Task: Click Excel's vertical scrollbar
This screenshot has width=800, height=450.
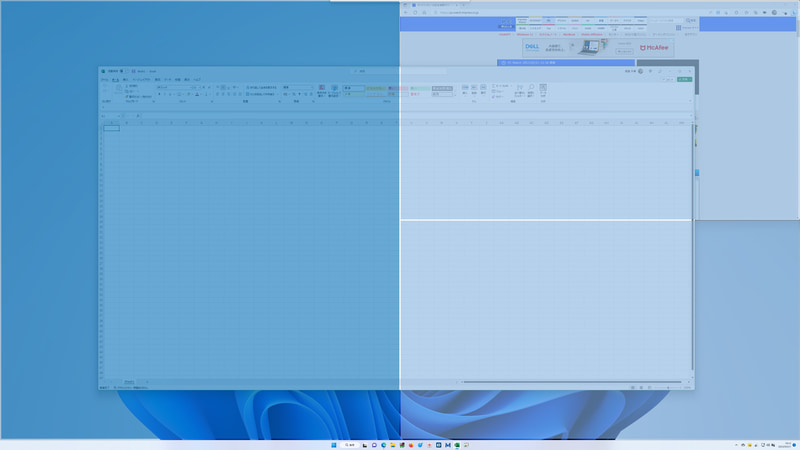Action: (x=692, y=248)
